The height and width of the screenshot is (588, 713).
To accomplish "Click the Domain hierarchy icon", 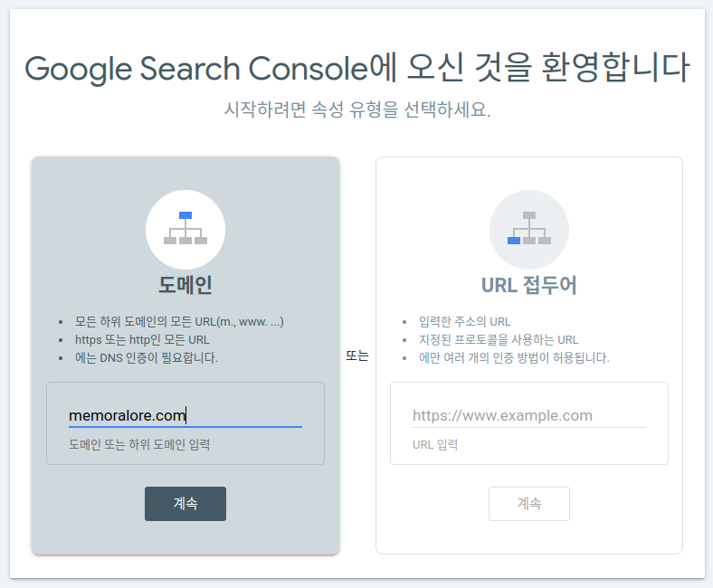I will (x=185, y=229).
